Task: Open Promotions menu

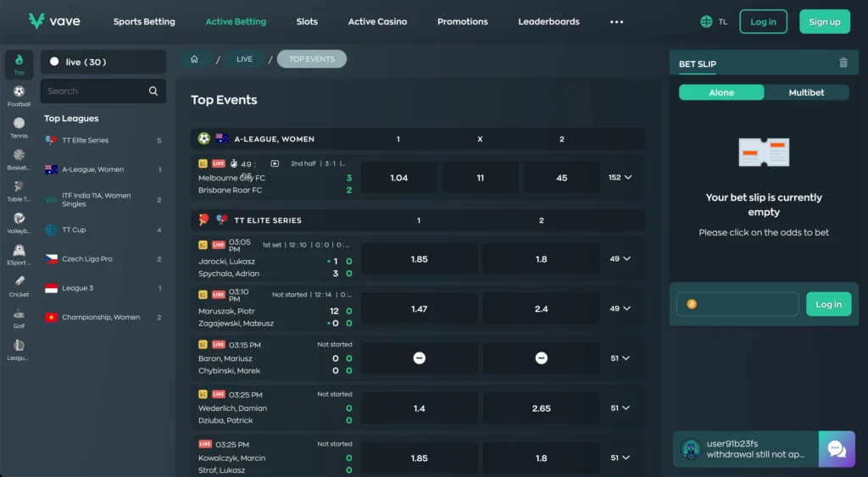Action: point(463,21)
